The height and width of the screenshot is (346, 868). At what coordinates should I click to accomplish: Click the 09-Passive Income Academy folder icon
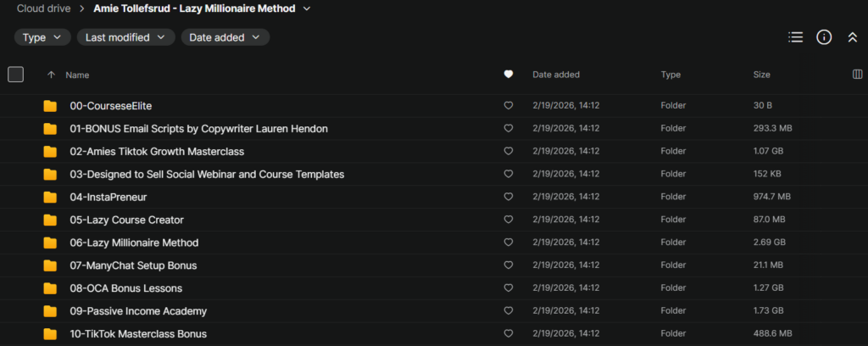tap(50, 310)
